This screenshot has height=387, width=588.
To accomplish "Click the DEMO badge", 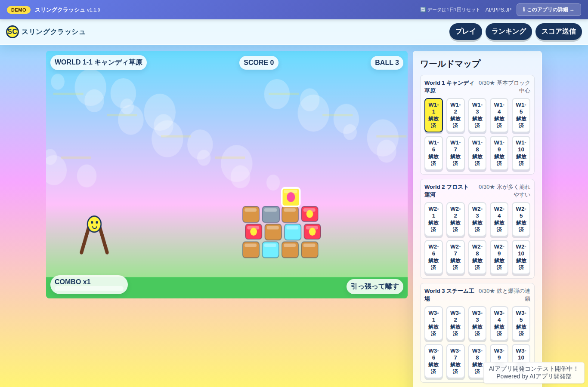I will pyautogui.click(x=19, y=10).
